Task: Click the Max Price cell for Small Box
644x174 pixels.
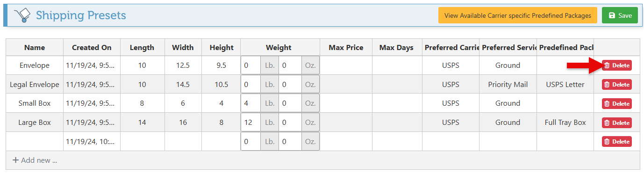Action: coord(346,103)
